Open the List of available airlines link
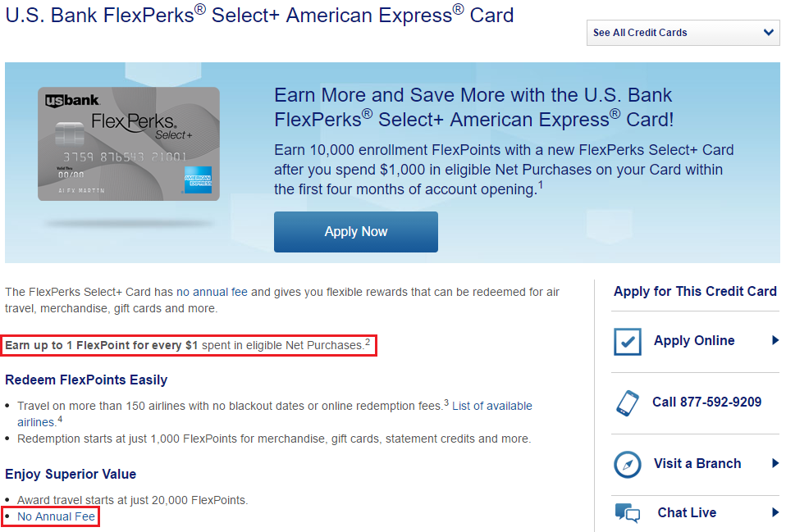 point(491,406)
